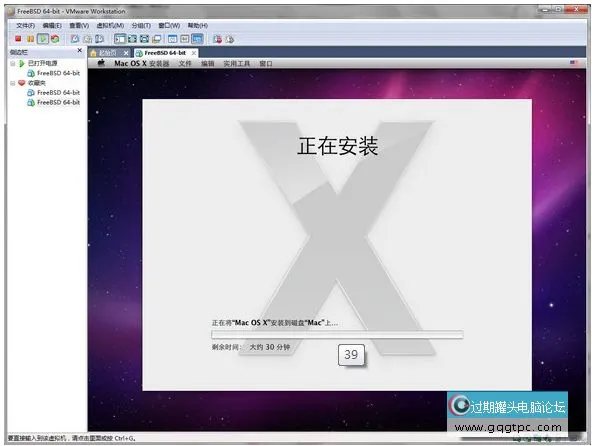Click the Take Snapshot clock icon

[x=75, y=39]
